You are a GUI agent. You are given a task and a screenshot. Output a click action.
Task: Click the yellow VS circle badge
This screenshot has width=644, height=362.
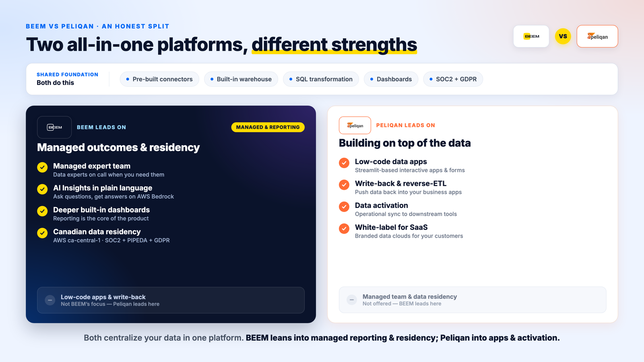pos(563,36)
